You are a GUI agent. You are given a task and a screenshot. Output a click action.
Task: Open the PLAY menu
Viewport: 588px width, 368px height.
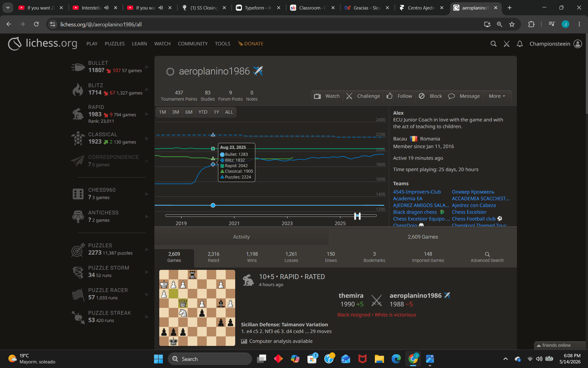pos(92,44)
